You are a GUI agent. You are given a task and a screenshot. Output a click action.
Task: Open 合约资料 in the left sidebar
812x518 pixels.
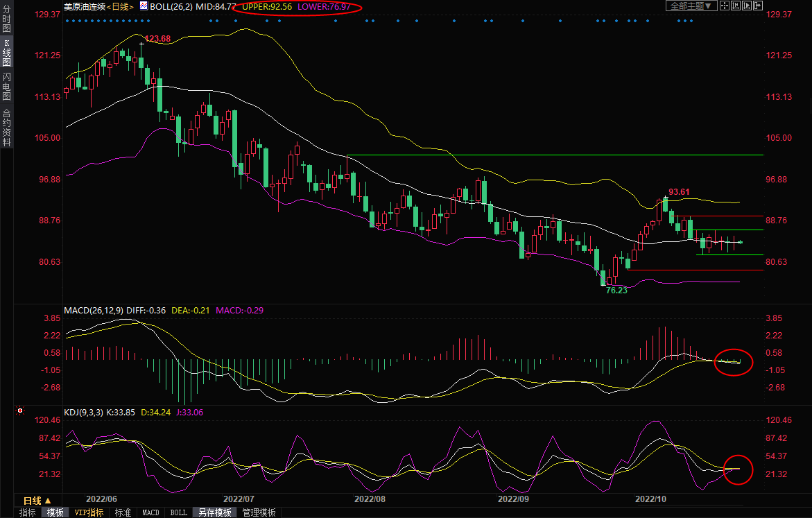tap(6, 128)
